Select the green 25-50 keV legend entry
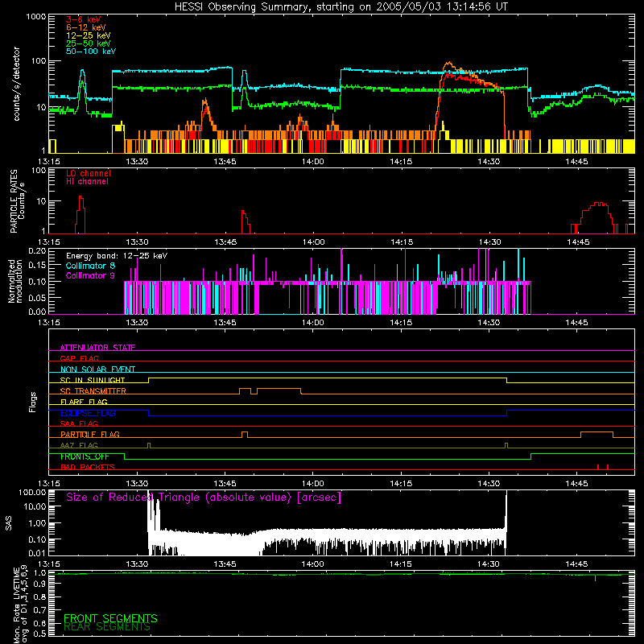This screenshot has width=644, height=644. pos(89,43)
